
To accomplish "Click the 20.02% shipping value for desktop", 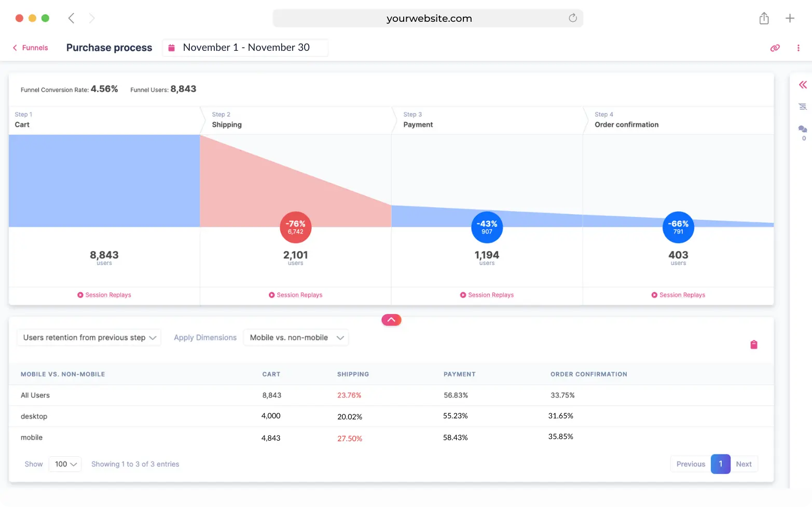I will tap(350, 417).
